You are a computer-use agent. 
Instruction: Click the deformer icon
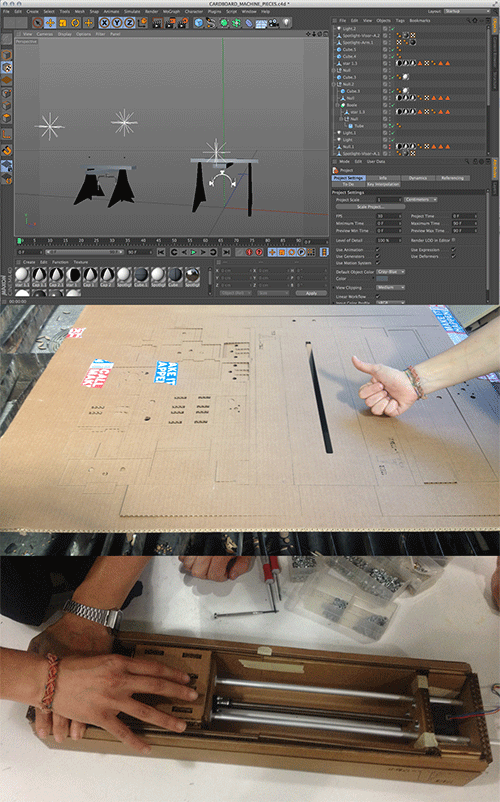tap(248, 23)
